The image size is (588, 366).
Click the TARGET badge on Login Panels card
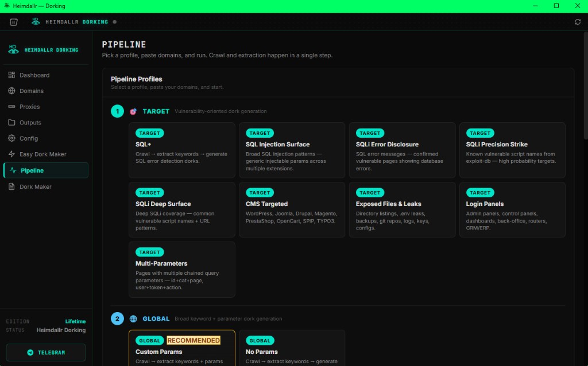(x=480, y=193)
